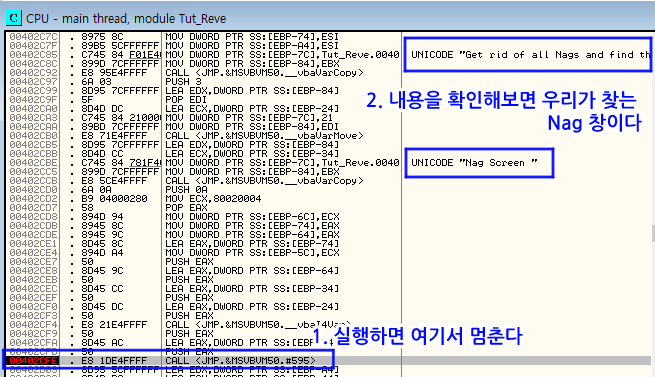This screenshot has width=655, height=377.
Task: Click CALL __vbaVarMove instruction
Action: click(x=264, y=136)
